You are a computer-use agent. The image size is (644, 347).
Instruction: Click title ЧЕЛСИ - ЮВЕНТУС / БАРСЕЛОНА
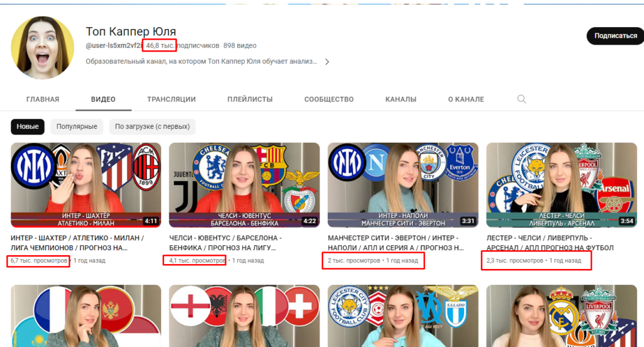click(225, 243)
